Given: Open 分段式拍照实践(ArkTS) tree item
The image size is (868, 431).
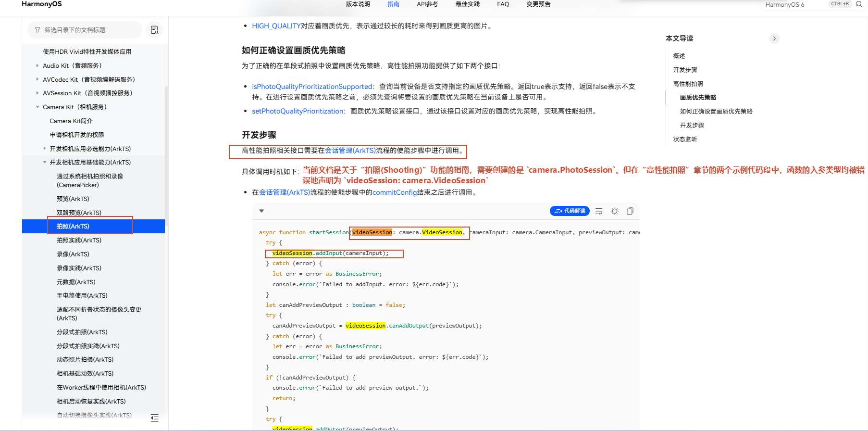Looking at the screenshot, I should 88,346.
